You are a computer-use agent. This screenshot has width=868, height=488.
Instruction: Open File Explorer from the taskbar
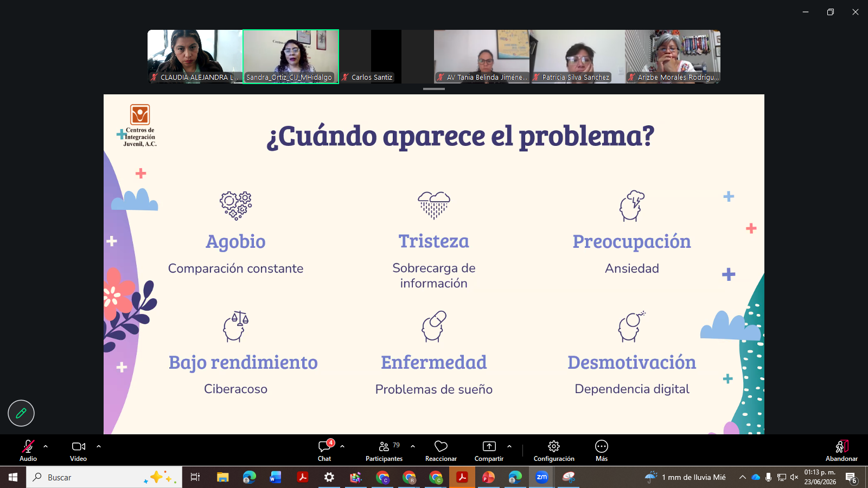point(222,477)
